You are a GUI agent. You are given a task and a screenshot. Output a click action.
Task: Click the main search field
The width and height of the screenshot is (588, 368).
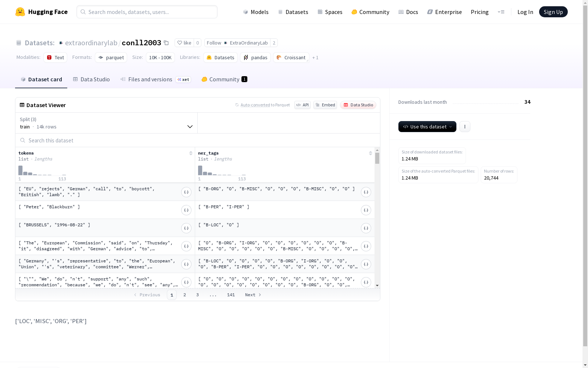click(x=147, y=12)
